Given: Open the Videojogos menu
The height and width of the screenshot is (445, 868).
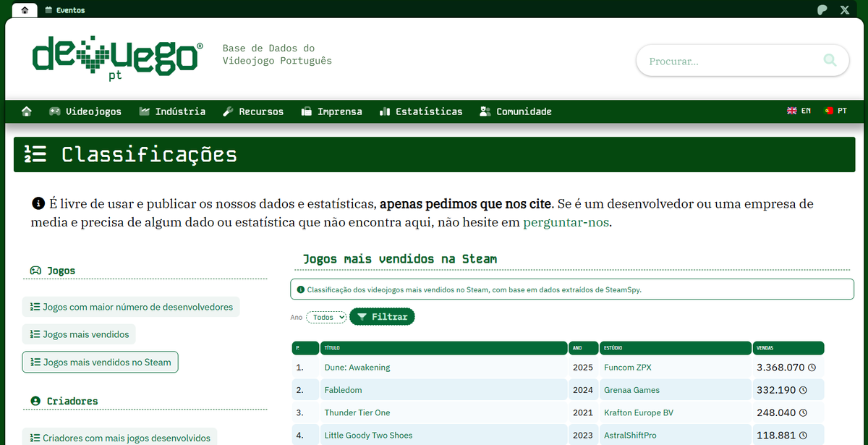Looking at the screenshot, I should click(85, 111).
